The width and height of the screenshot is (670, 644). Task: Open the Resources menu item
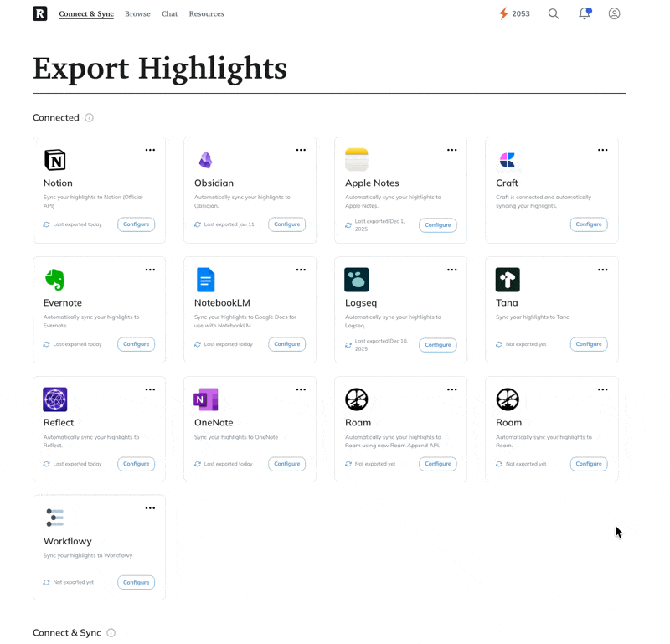tap(206, 14)
